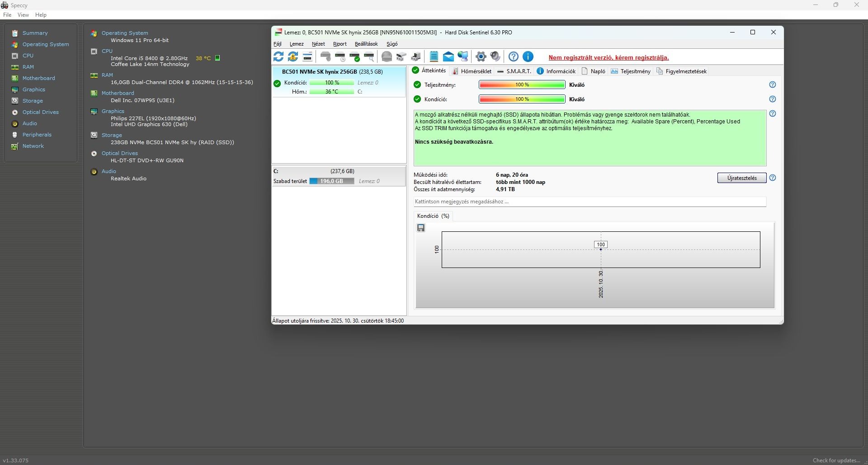Click the refresh icon with yellow warning

293,56
